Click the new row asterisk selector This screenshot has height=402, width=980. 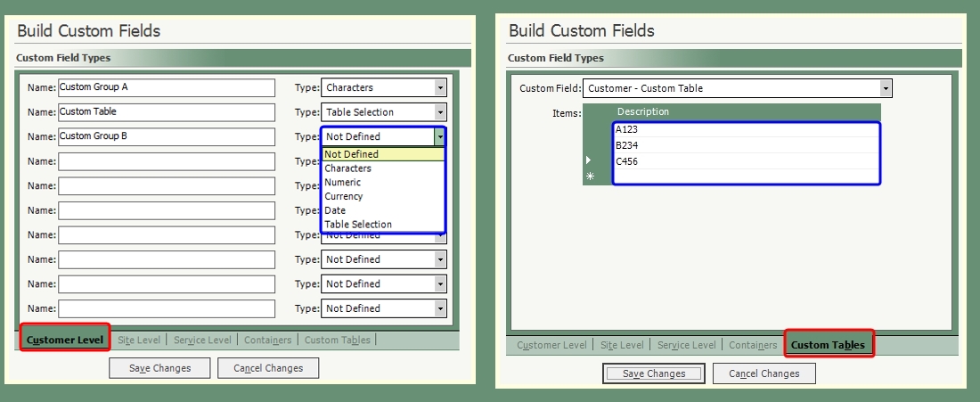[x=590, y=176]
